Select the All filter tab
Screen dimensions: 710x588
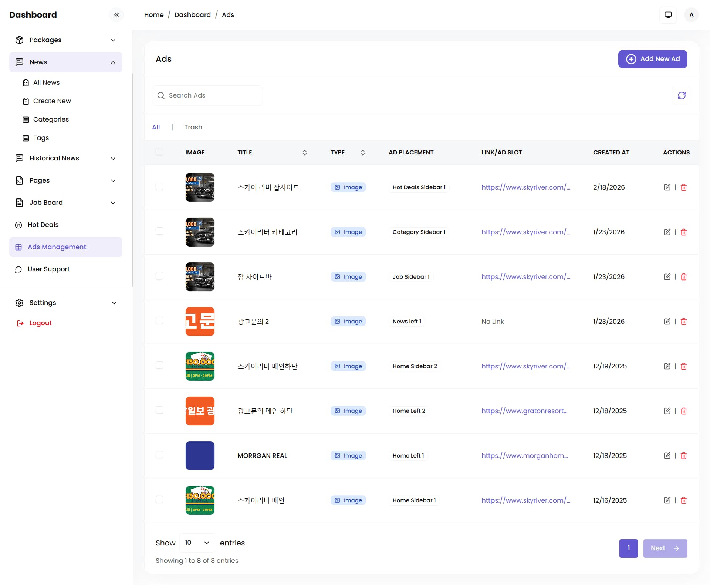click(156, 127)
